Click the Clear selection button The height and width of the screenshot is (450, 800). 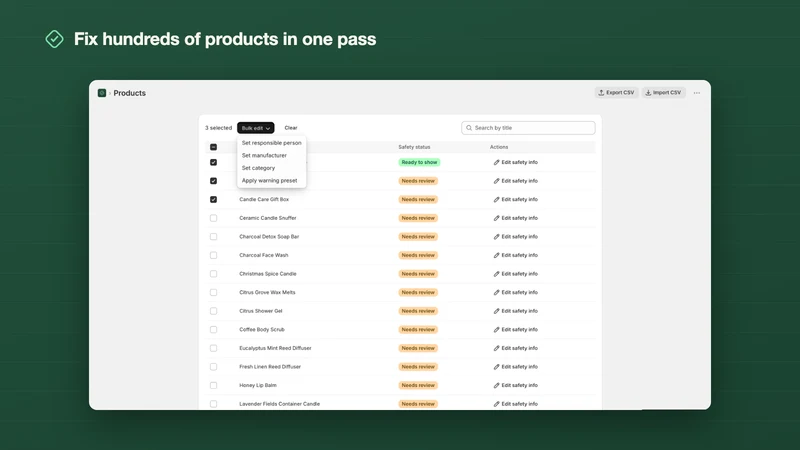(291, 128)
